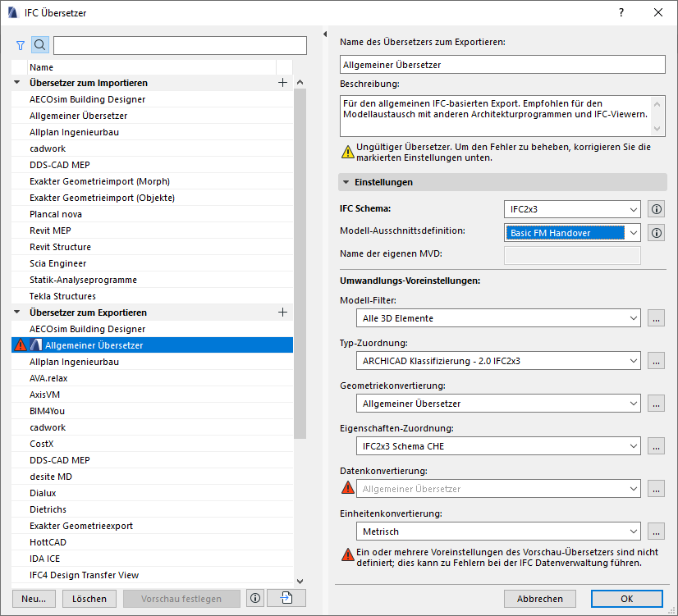Open the Metrisch units dropdown

click(498, 532)
